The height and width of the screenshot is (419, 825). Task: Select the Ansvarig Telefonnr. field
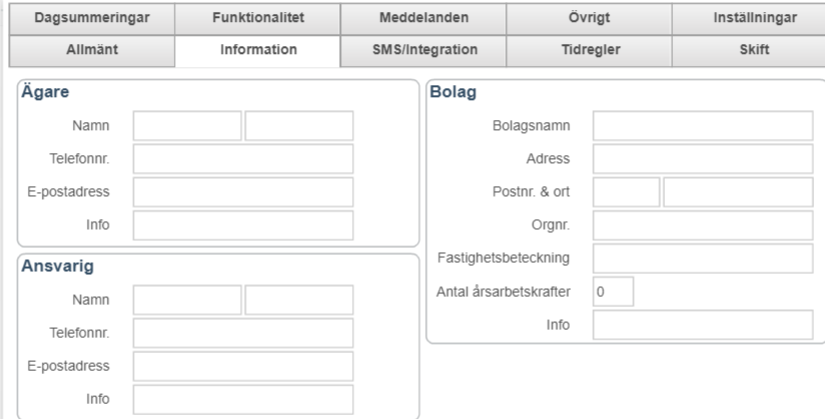(x=243, y=333)
